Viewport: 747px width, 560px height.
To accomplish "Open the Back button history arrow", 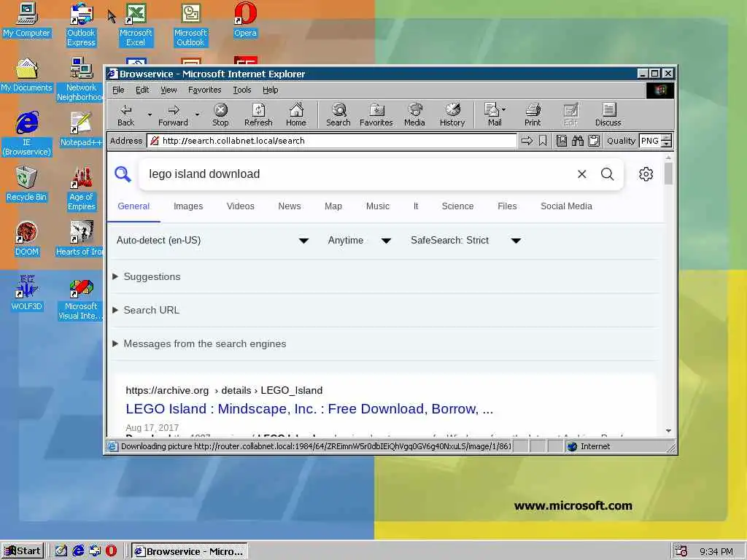I will [x=150, y=114].
